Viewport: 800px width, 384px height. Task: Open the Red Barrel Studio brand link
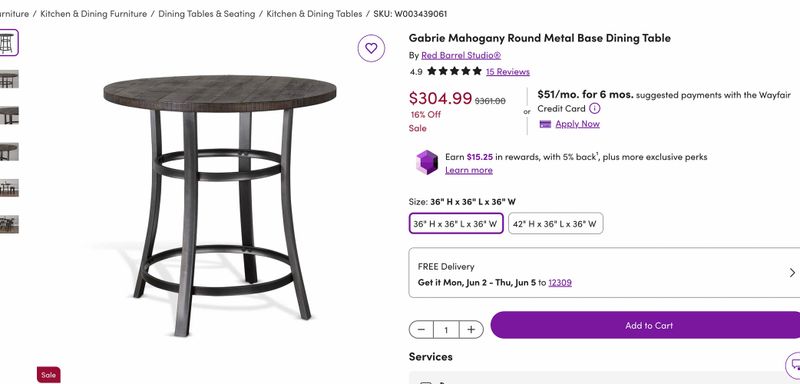tap(461, 55)
